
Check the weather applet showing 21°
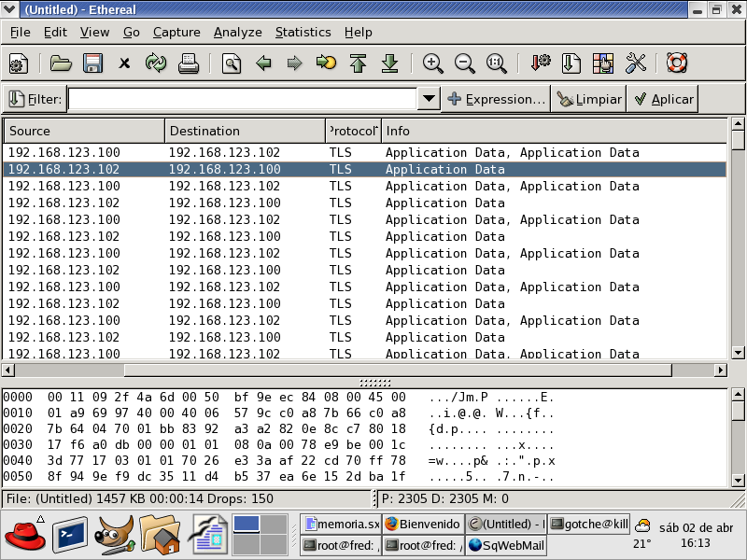[642, 534]
